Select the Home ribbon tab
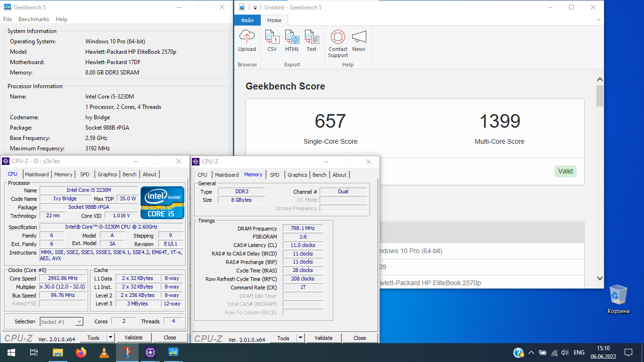This screenshot has height=362, width=644. 274,20
